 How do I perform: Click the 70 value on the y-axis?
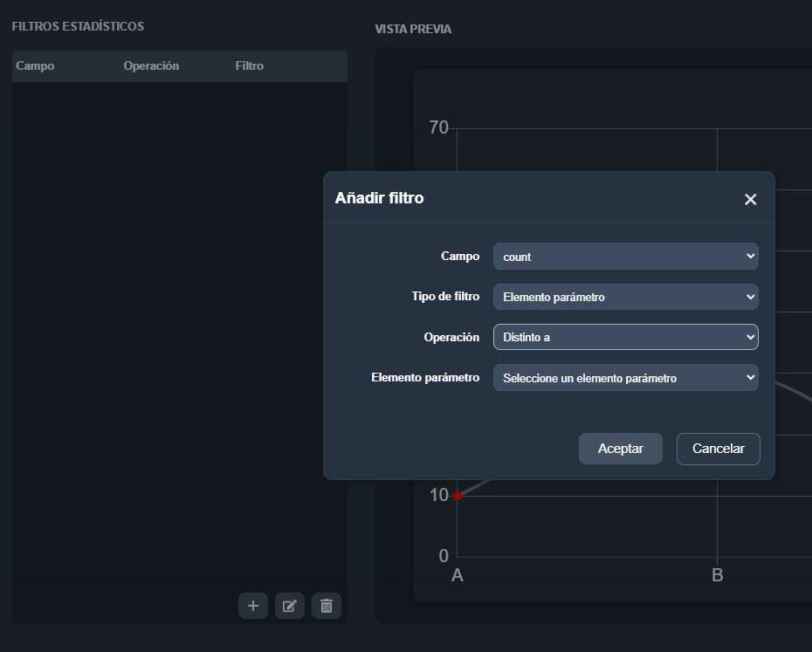[x=438, y=127]
